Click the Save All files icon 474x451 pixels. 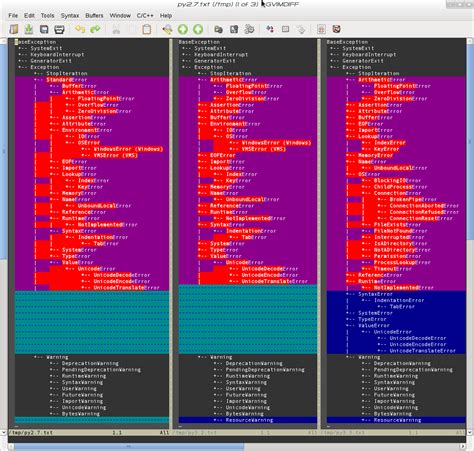click(x=44, y=29)
